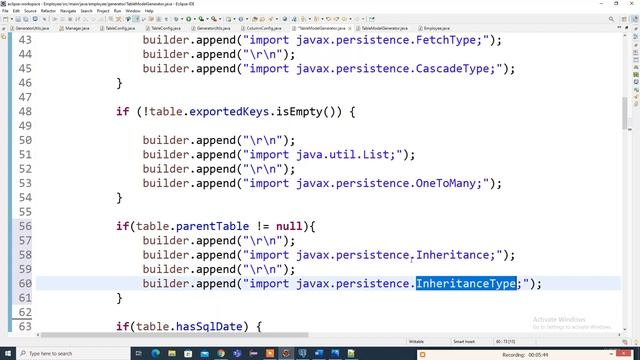Click the Smart Insert status bar entry
The image size is (640, 360).
[464, 341]
